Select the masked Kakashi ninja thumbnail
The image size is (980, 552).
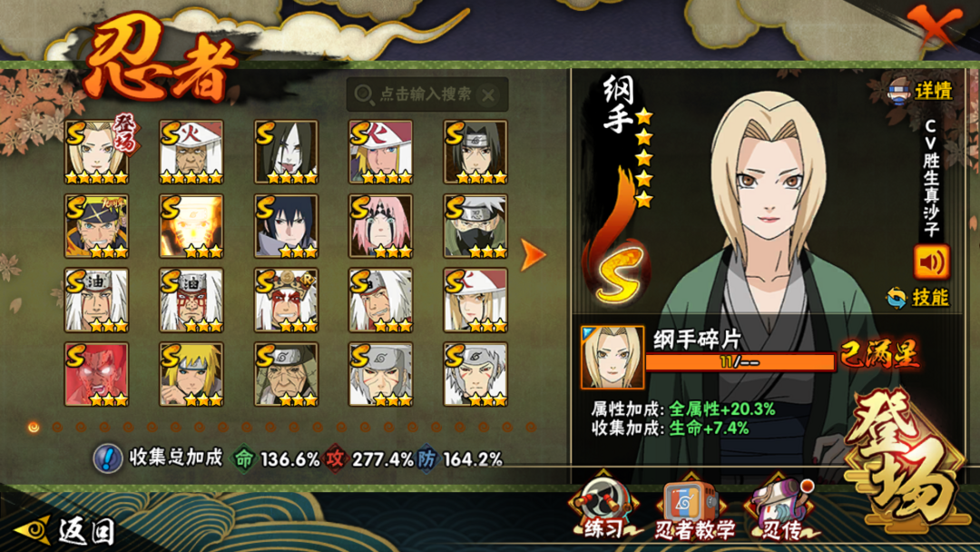pyautogui.click(x=475, y=226)
